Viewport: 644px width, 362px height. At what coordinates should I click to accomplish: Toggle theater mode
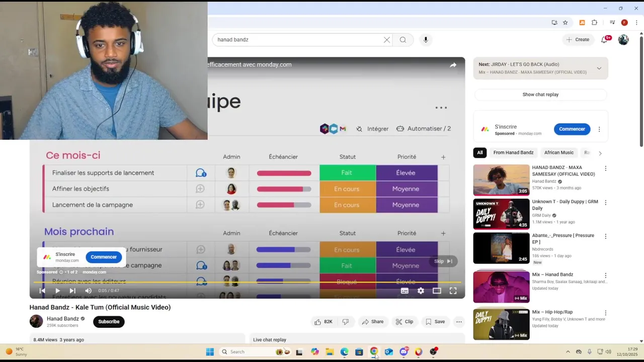click(437, 291)
